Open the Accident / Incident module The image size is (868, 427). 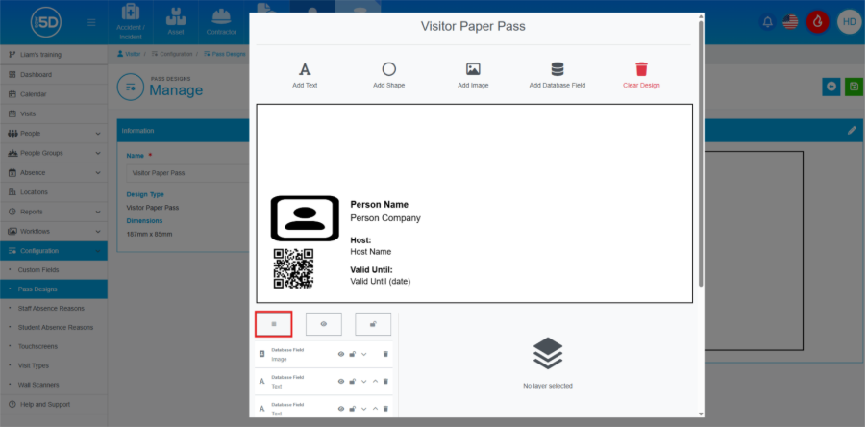[130, 22]
